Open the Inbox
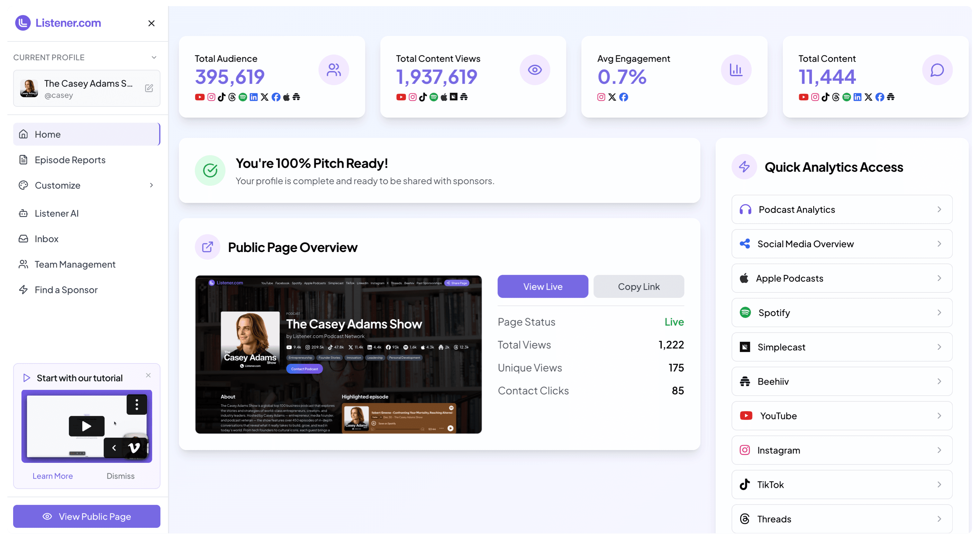980x540 pixels. coord(87,239)
